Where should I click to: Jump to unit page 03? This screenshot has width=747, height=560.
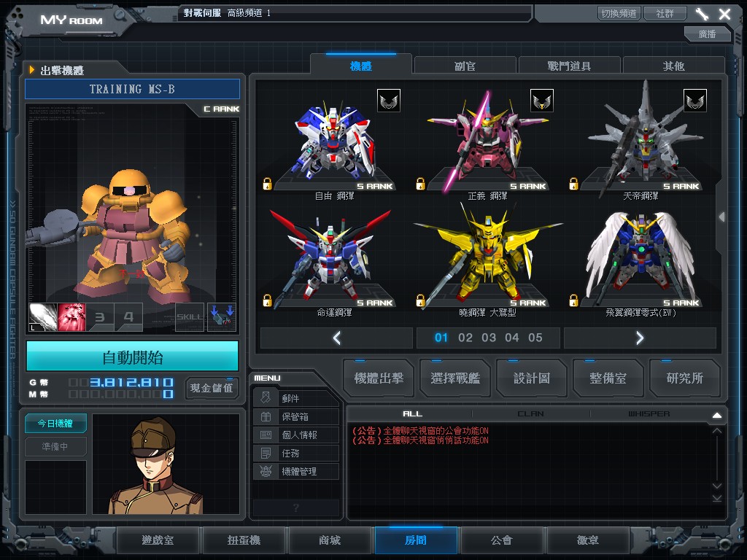489,338
